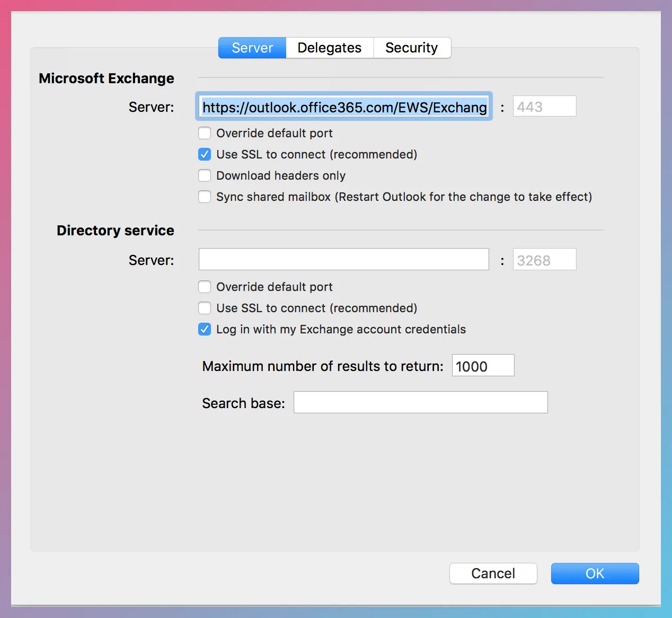The width and height of the screenshot is (672, 618).
Task: Select the Server tab
Action: [x=252, y=48]
